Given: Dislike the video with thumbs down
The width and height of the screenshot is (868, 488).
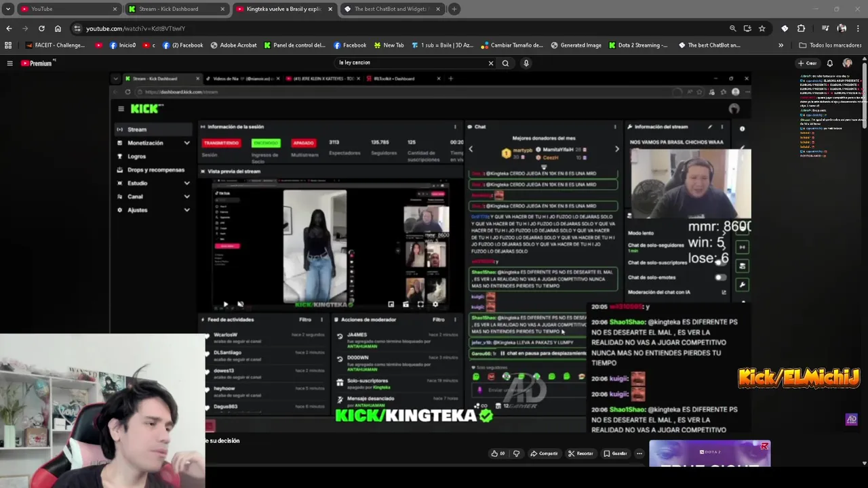Looking at the screenshot, I should [x=516, y=453].
